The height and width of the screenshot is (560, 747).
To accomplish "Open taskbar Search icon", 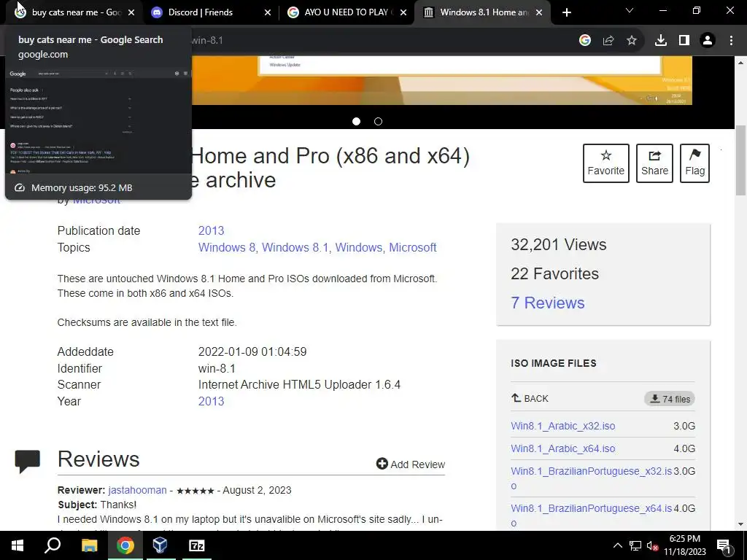I will (53, 545).
